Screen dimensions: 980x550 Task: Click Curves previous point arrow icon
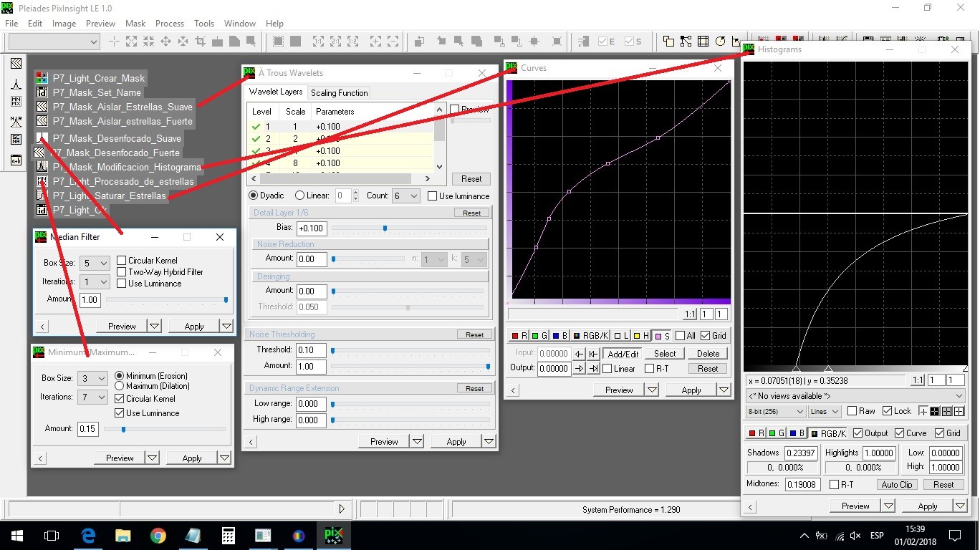pyautogui.click(x=580, y=354)
